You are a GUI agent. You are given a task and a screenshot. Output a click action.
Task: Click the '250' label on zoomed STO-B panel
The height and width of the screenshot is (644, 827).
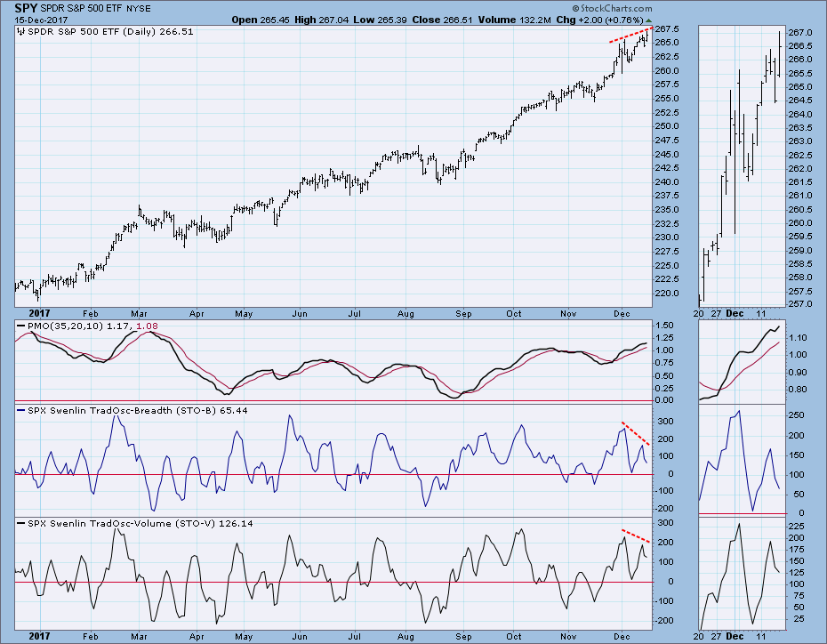(x=797, y=415)
